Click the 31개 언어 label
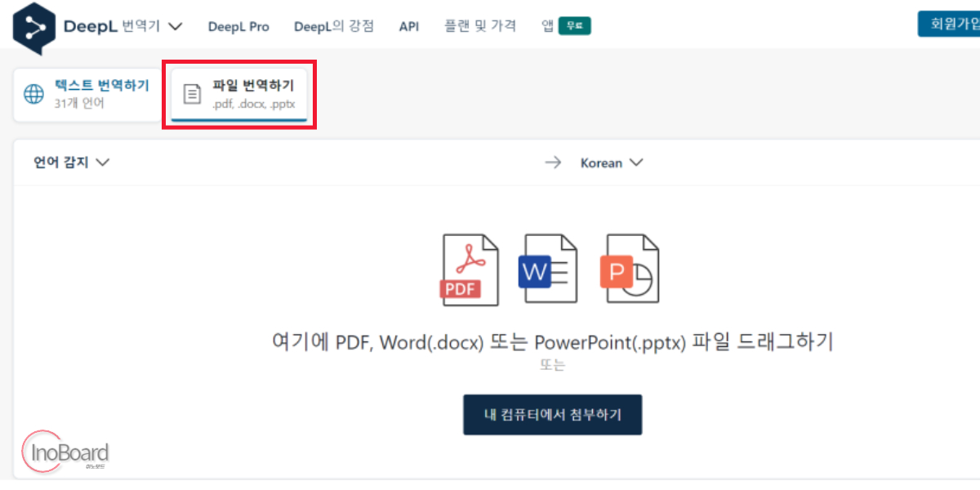This screenshot has height=490, width=980. click(x=79, y=104)
